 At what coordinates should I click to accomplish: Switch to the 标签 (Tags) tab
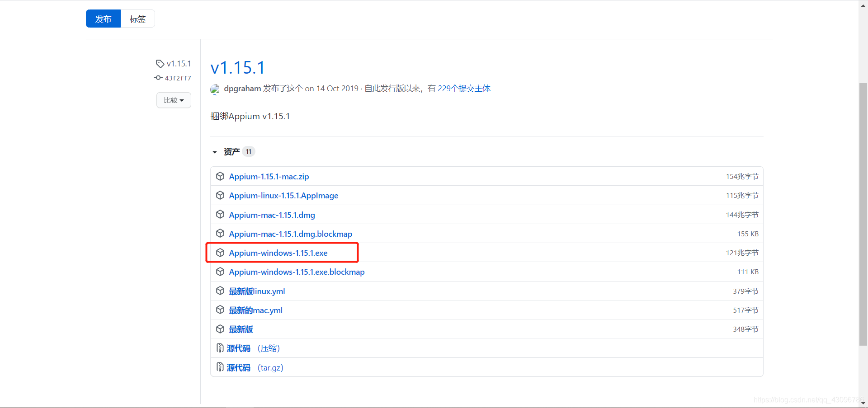137,19
